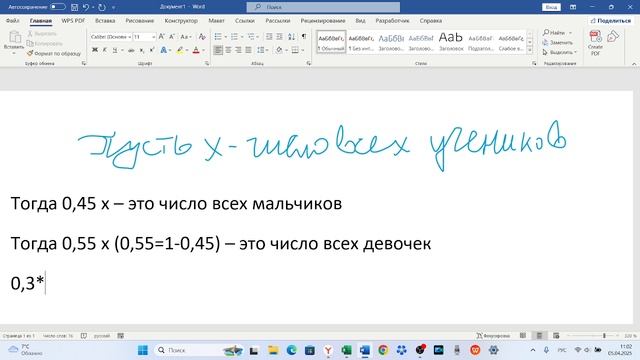
Task: Center the paragraph text
Action: [x=228, y=50]
